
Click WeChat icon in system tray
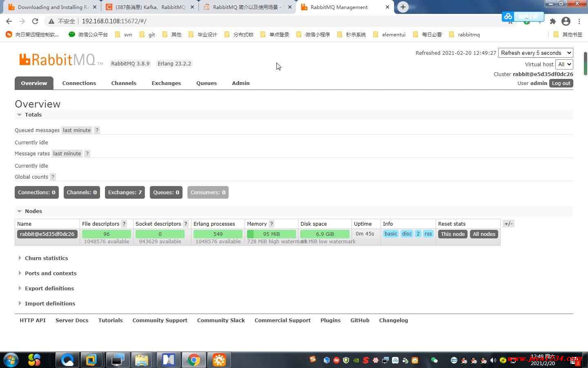[x=434, y=360]
